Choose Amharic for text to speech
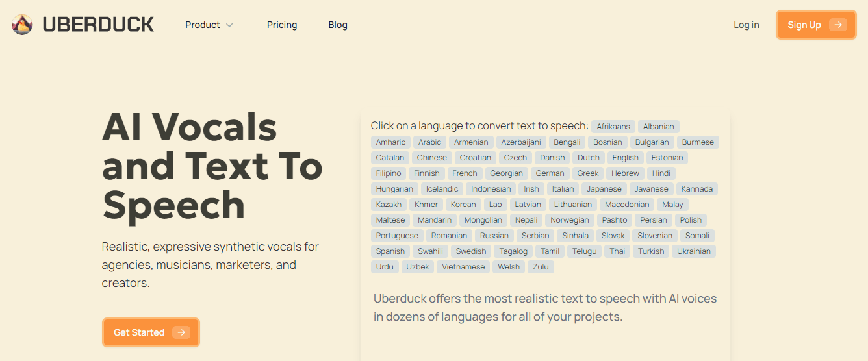 390,142
